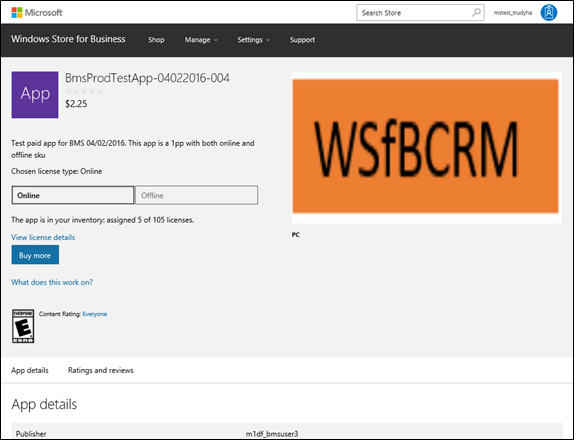This screenshot has height=442, width=576.
Task: Click the Search Store input field
Action: point(413,13)
